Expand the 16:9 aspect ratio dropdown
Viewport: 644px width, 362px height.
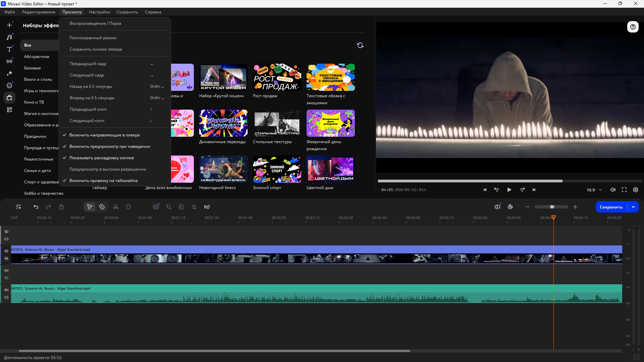(x=594, y=190)
